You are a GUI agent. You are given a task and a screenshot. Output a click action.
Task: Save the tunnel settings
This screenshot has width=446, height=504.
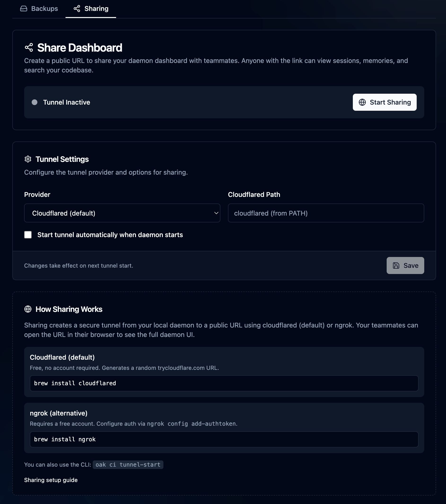point(405,265)
